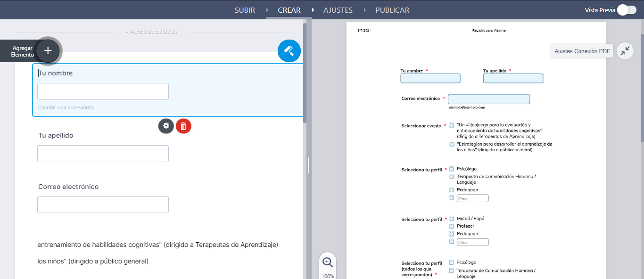Click the Agregue su logo link
The image size is (644, 279).
[x=151, y=32]
